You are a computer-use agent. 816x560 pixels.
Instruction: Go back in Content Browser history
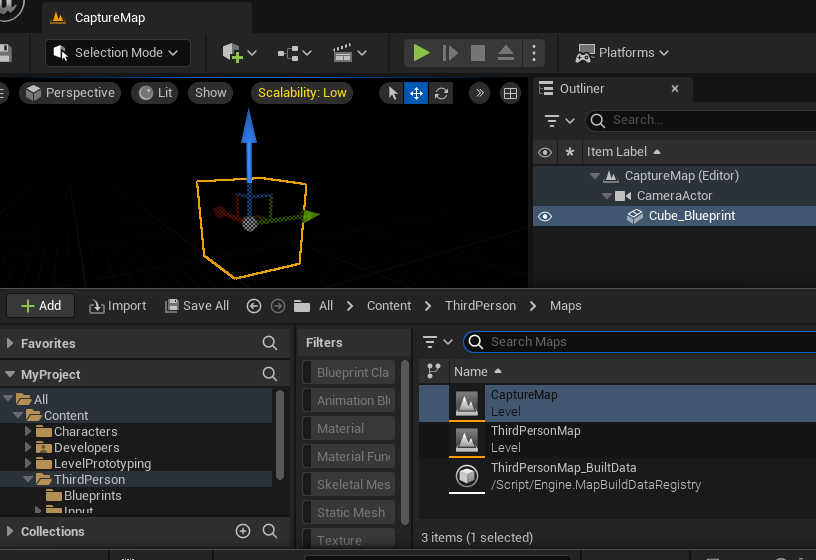point(254,306)
